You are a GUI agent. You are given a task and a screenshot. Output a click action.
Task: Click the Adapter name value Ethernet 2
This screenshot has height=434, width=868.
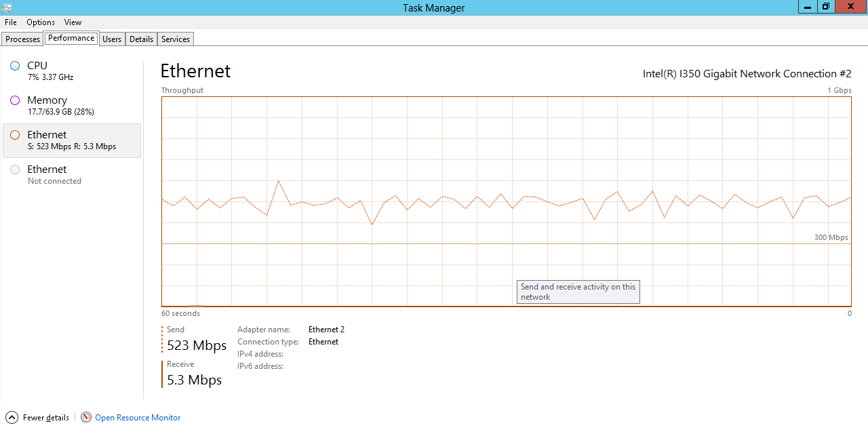[326, 330]
